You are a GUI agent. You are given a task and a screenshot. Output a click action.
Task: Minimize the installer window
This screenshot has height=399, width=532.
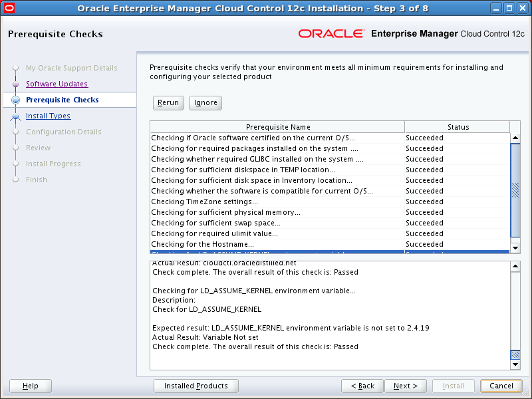pyautogui.click(x=495, y=8)
